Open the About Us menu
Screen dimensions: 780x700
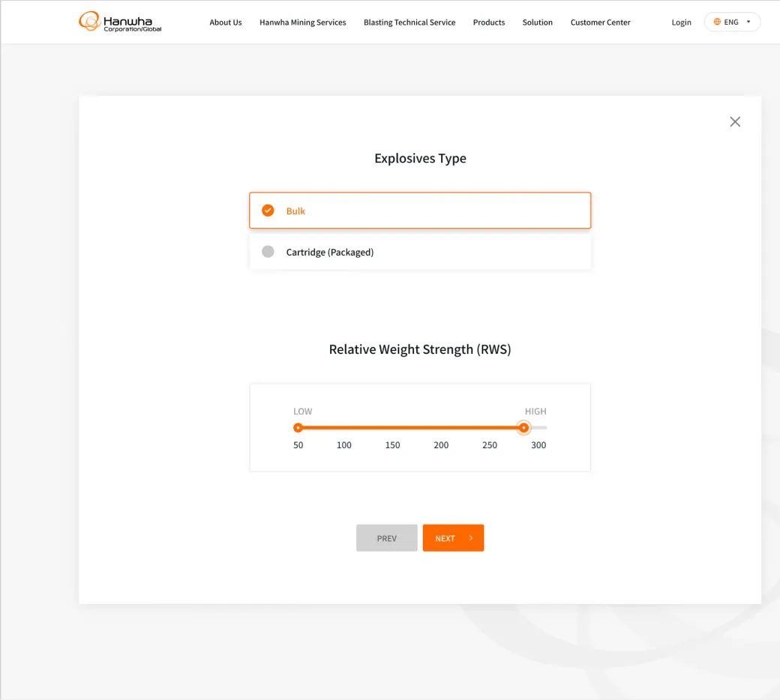[226, 22]
